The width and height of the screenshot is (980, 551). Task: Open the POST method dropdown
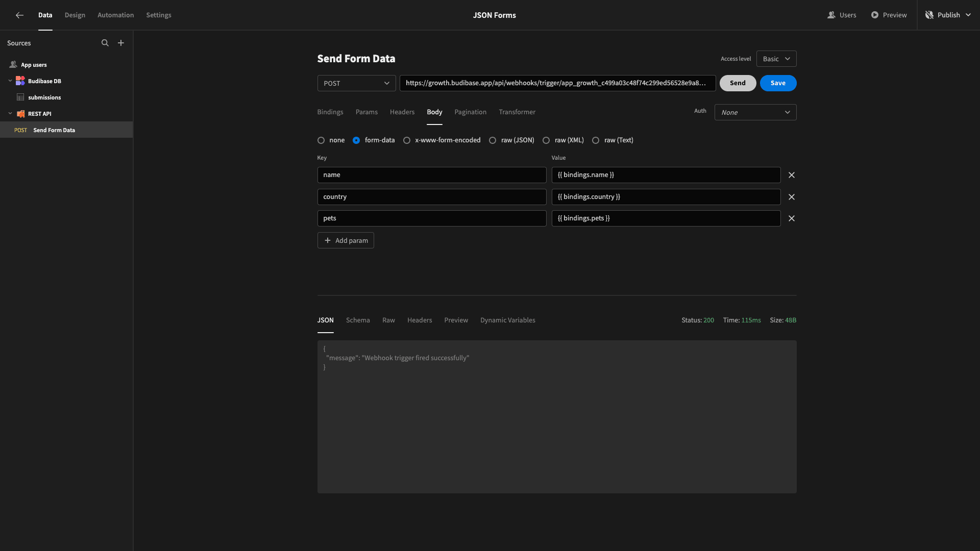356,83
